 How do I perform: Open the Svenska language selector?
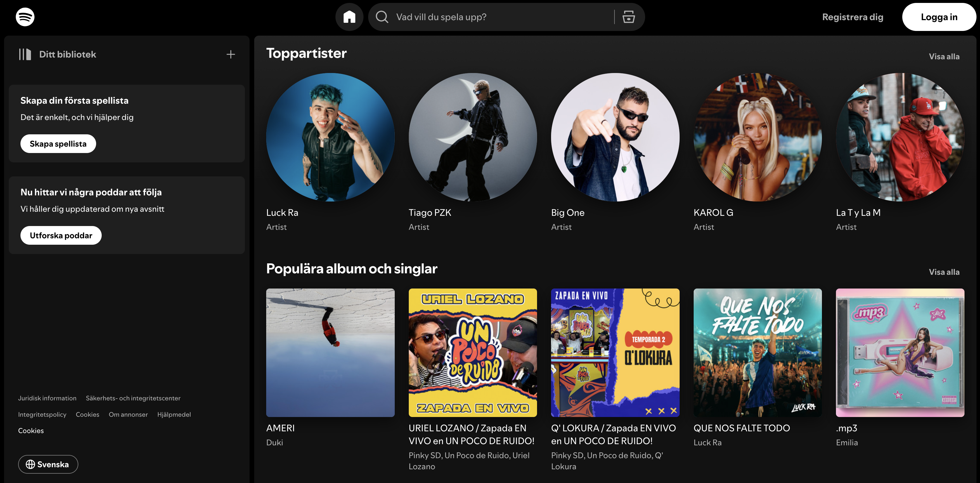coord(48,464)
